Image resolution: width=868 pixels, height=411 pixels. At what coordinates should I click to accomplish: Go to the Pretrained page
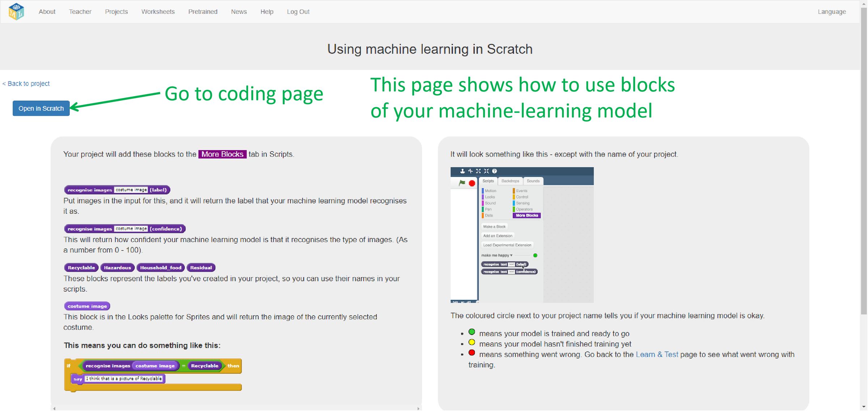coord(203,12)
